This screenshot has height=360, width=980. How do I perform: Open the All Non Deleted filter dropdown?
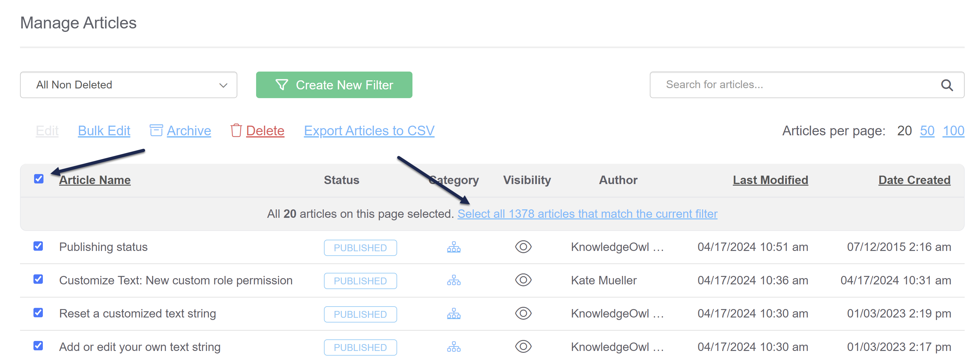coord(129,85)
